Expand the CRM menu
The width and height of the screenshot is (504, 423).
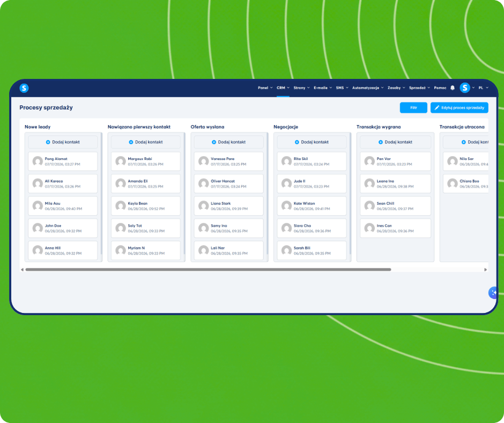pyautogui.click(x=283, y=88)
